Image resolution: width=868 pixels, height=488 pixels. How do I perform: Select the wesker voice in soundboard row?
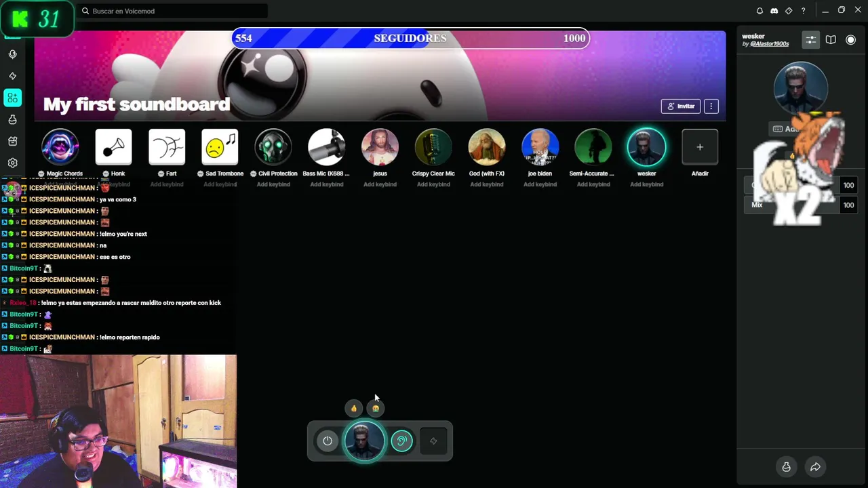[646, 147]
